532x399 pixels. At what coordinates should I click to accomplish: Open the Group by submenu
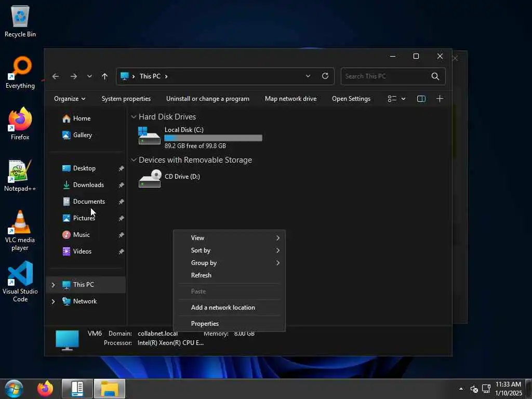[229, 263]
